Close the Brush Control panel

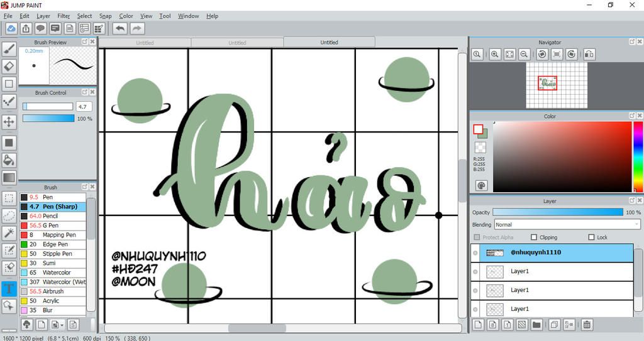pyautogui.click(x=92, y=92)
